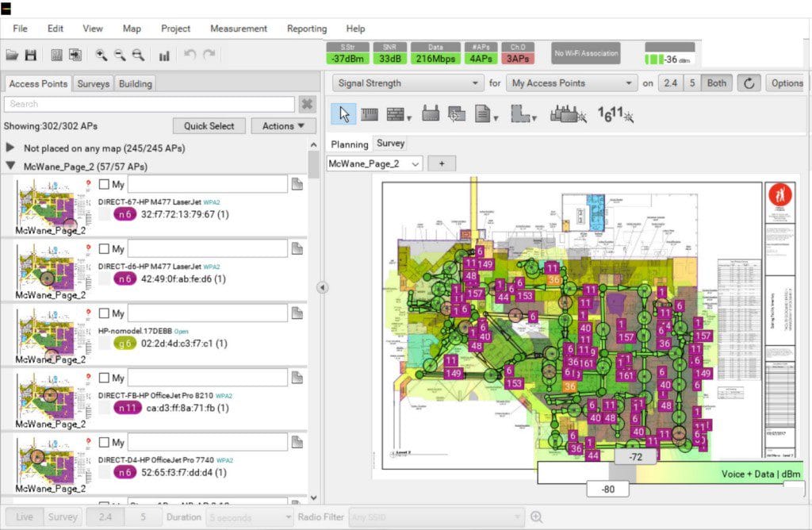This screenshot has width=812, height=530.
Task: Click the Survey button beside Live
Action: click(x=63, y=517)
